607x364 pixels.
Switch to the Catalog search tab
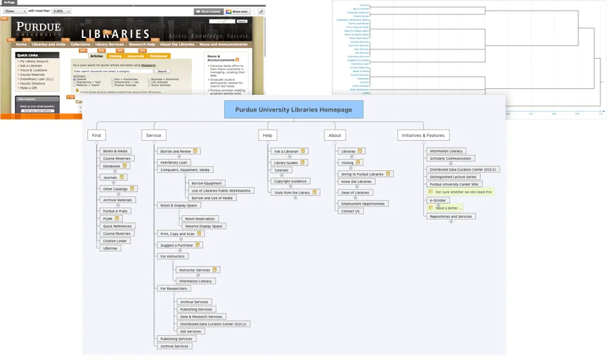[x=115, y=56]
